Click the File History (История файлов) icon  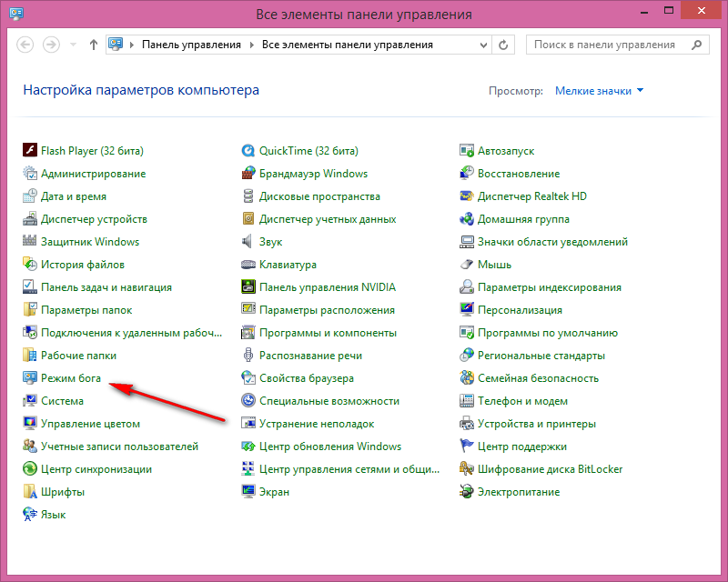tap(30, 264)
